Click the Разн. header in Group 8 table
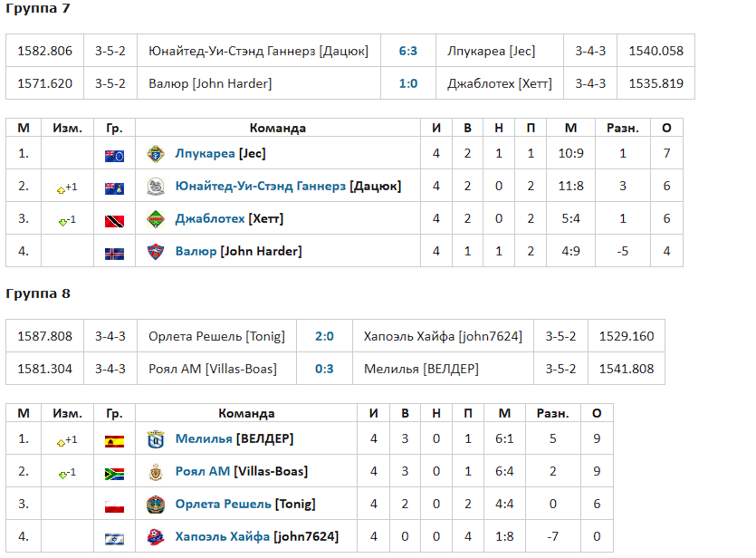756x558 pixels. pyautogui.click(x=552, y=414)
